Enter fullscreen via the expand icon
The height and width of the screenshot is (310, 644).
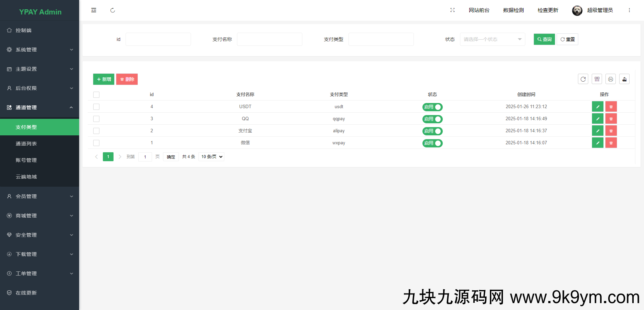452,10
